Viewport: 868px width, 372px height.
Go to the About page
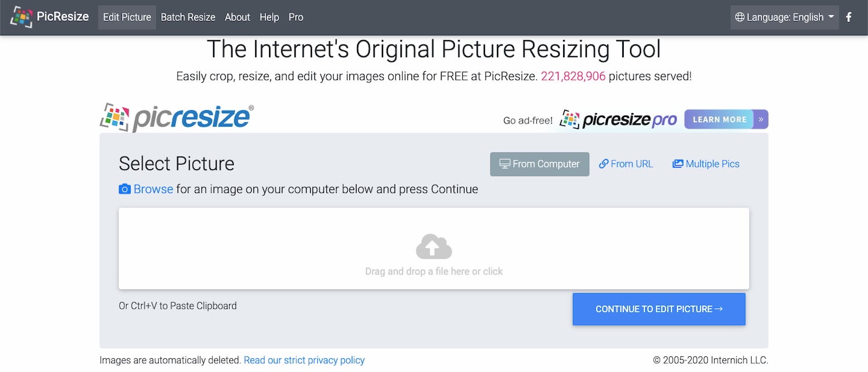(x=237, y=17)
